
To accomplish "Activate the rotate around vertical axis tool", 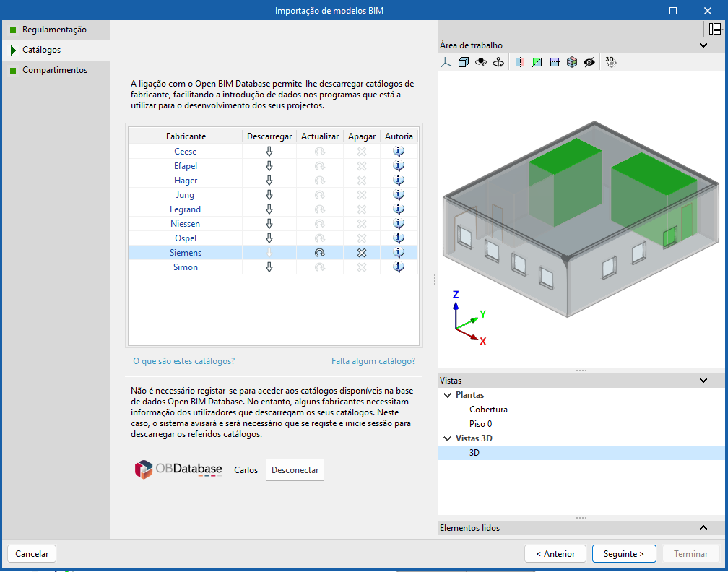I will 498,62.
